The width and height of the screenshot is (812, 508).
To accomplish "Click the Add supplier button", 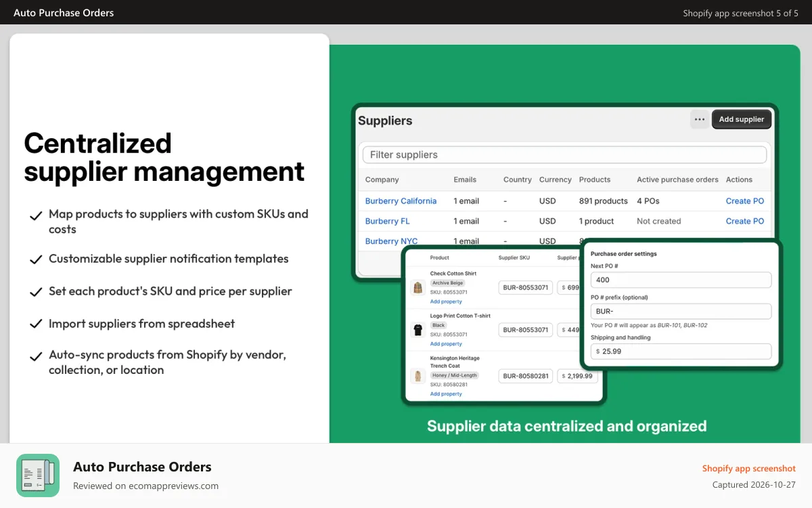I will point(742,119).
